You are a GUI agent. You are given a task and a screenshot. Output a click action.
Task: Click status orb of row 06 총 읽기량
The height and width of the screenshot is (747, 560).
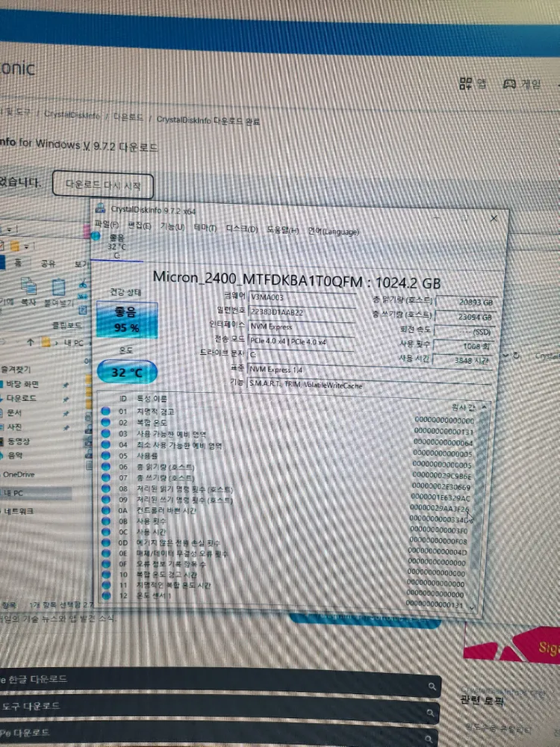pyautogui.click(x=106, y=466)
